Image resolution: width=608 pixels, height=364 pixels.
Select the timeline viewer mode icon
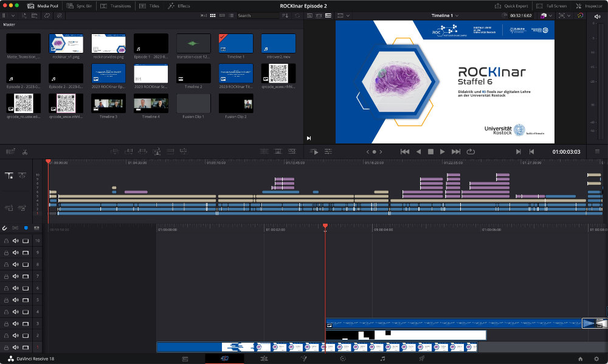coord(328,16)
